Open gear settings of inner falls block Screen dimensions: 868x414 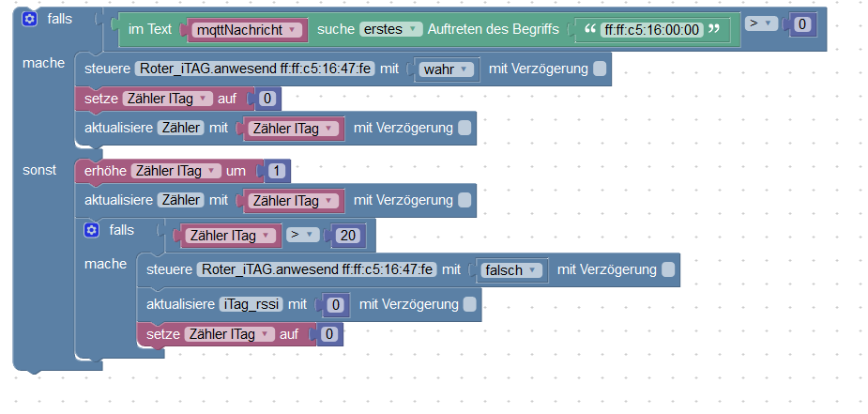tap(91, 230)
